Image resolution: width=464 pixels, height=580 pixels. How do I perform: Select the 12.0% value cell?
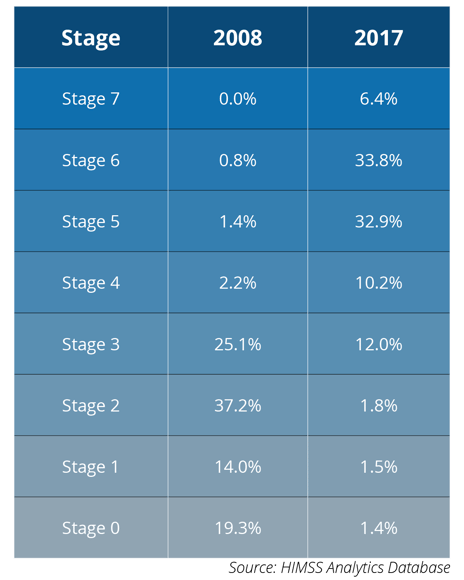click(379, 344)
